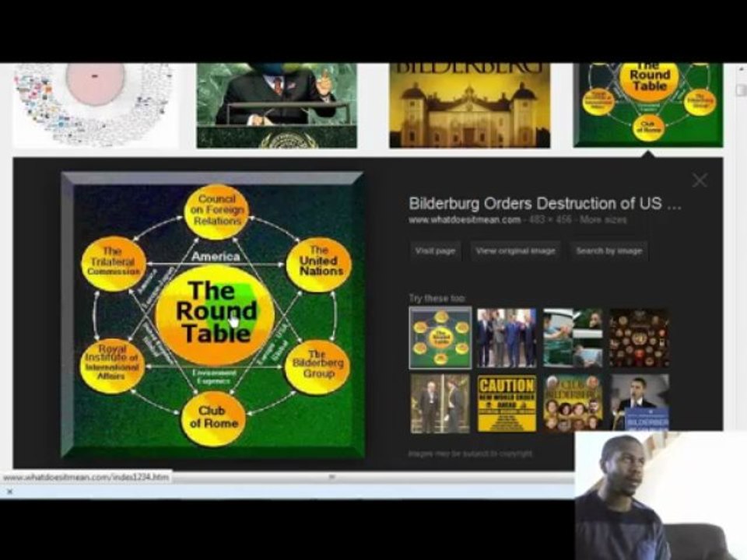Open the Bilderberg hotel building search result
This screenshot has height=560, width=747.
(x=469, y=105)
